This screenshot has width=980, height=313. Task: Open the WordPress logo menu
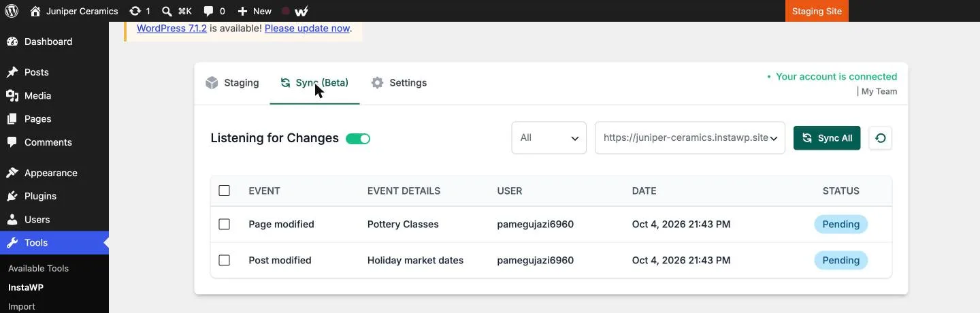click(x=12, y=11)
